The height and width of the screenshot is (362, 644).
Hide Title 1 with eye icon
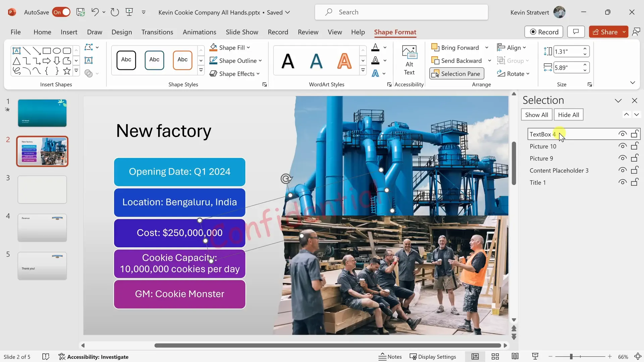click(623, 182)
